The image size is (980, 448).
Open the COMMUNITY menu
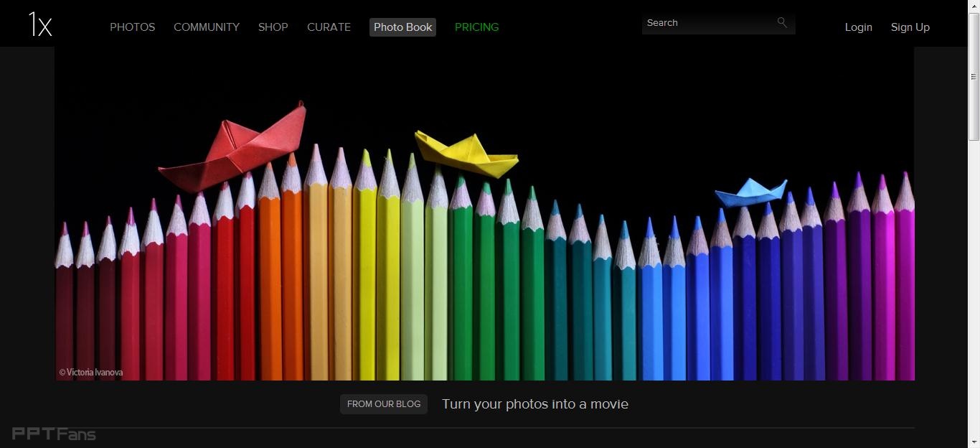(x=207, y=27)
